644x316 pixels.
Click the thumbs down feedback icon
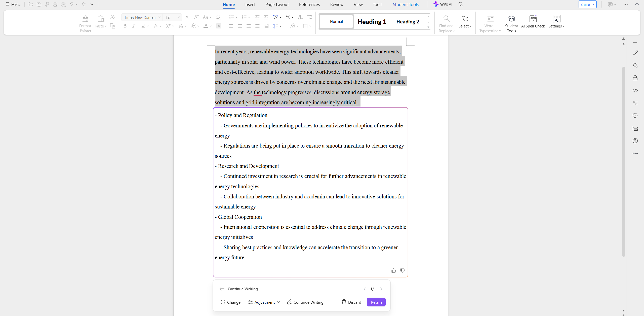click(402, 270)
